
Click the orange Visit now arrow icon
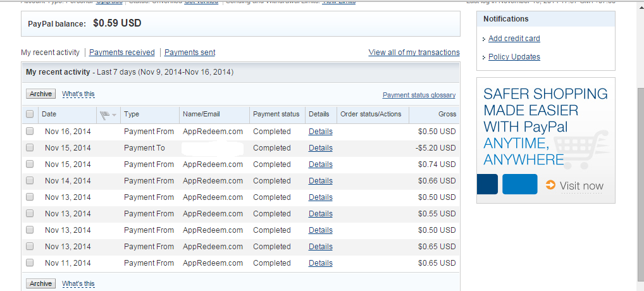550,185
